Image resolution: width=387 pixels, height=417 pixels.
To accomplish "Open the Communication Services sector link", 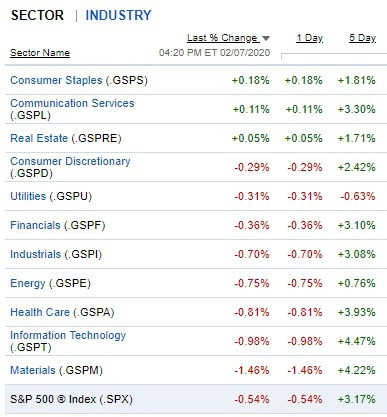I will (72, 103).
